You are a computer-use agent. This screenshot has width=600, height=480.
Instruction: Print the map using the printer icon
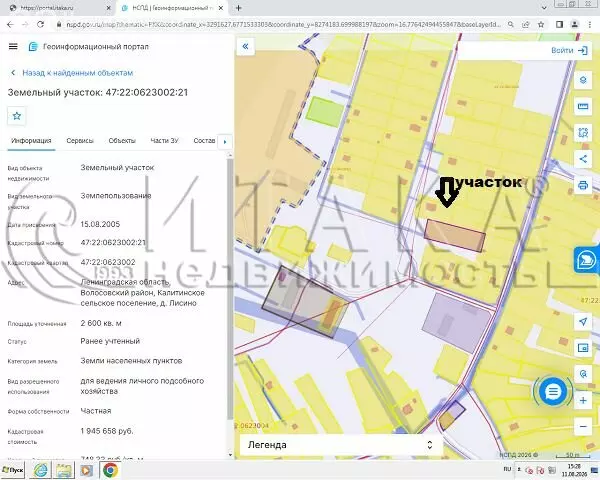point(583,185)
